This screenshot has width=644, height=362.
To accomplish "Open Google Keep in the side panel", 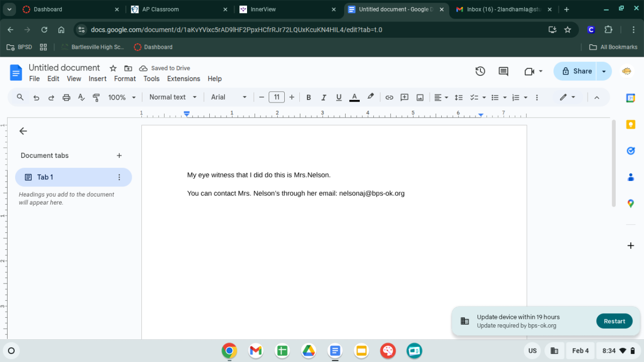I will [630, 125].
